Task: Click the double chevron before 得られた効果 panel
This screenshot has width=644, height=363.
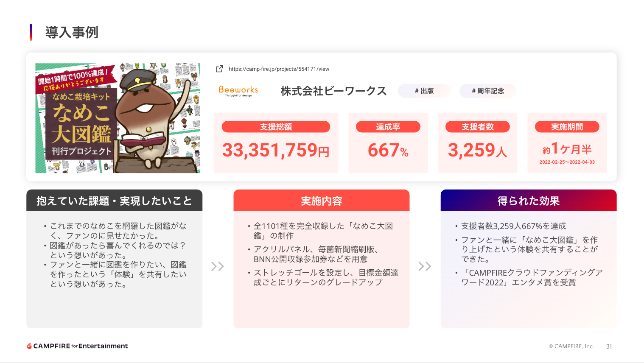Action: (x=425, y=266)
